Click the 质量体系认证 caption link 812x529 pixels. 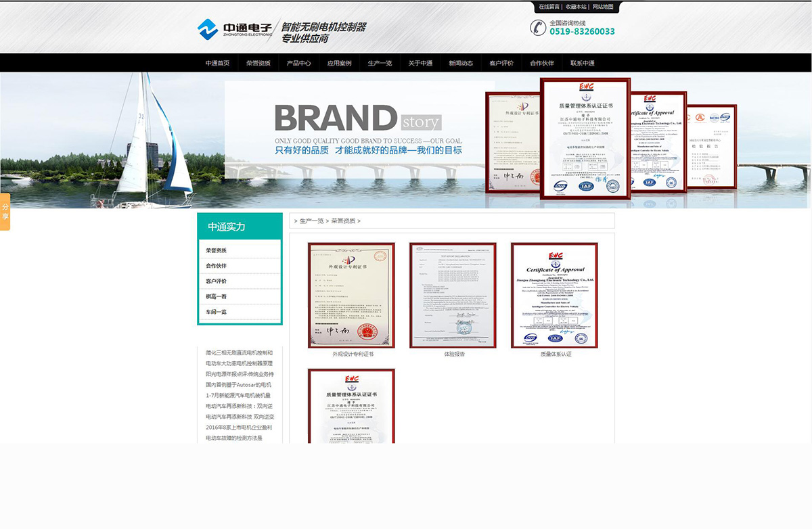(x=556, y=354)
